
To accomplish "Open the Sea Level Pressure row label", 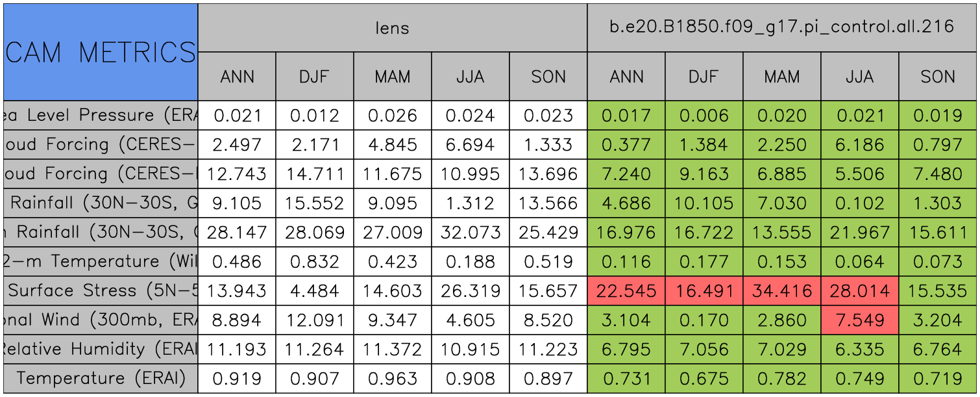I will coord(101,116).
